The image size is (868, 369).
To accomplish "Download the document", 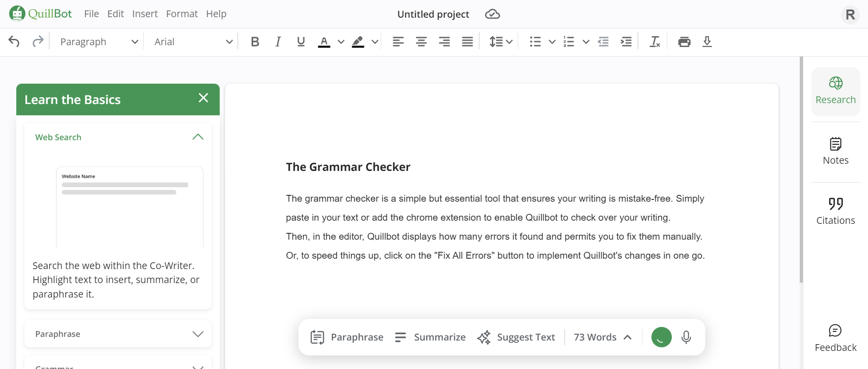I will click(x=708, y=42).
